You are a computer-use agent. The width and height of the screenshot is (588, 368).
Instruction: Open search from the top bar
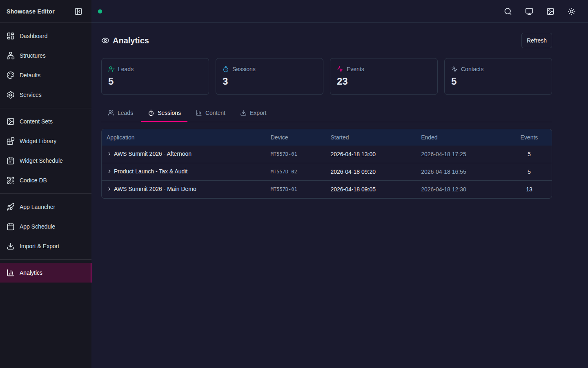pyautogui.click(x=508, y=11)
